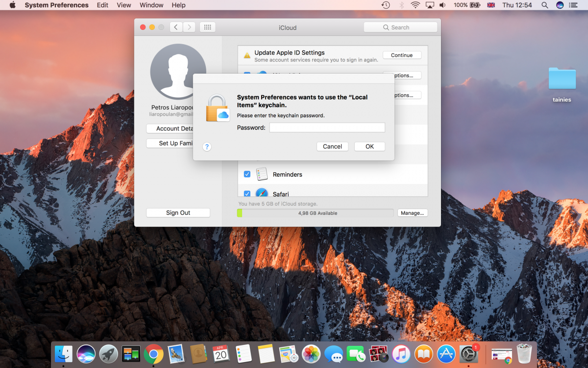Image resolution: width=588 pixels, height=368 pixels.
Task: Open Launchpad rocket icon in Dock
Action: click(109, 354)
